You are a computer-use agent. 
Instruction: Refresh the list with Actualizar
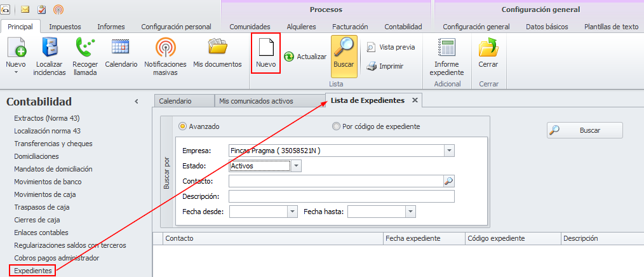click(x=305, y=57)
